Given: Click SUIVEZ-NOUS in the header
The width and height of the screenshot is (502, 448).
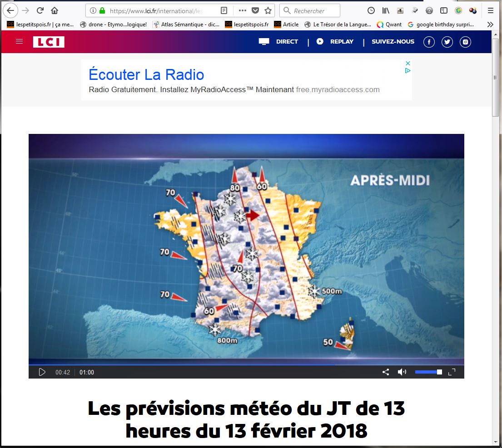Looking at the screenshot, I should pyautogui.click(x=393, y=42).
